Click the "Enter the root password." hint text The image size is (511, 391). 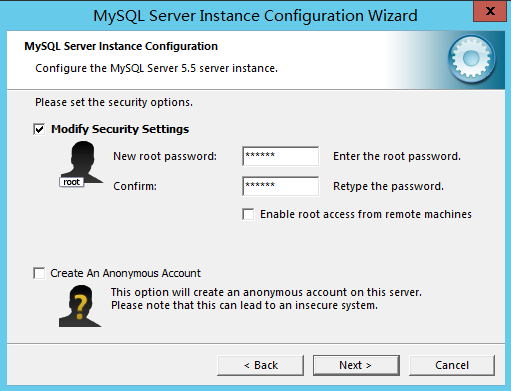[397, 156]
